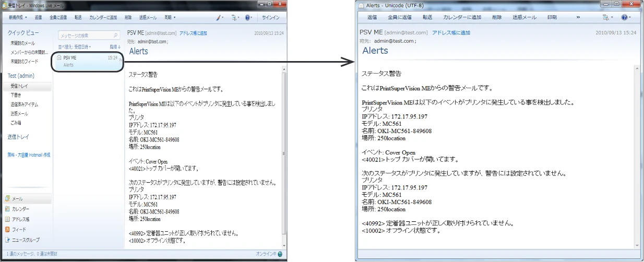Open フィード via the RSS icon
This screenshot has height=262, width=644.
(x=7, y=230)
